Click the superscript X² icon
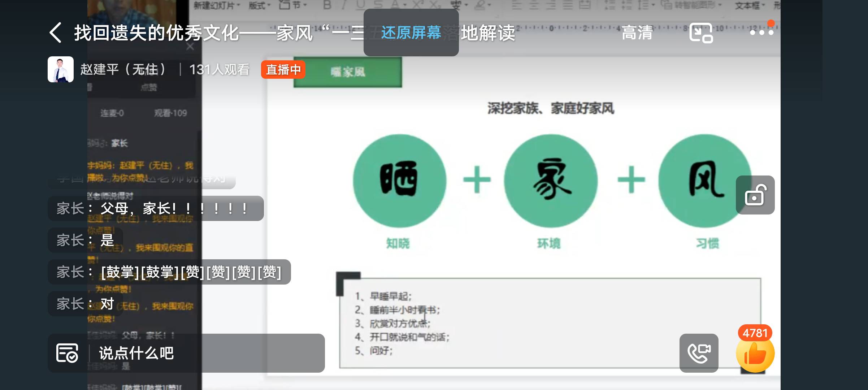 tap(418, 5)
